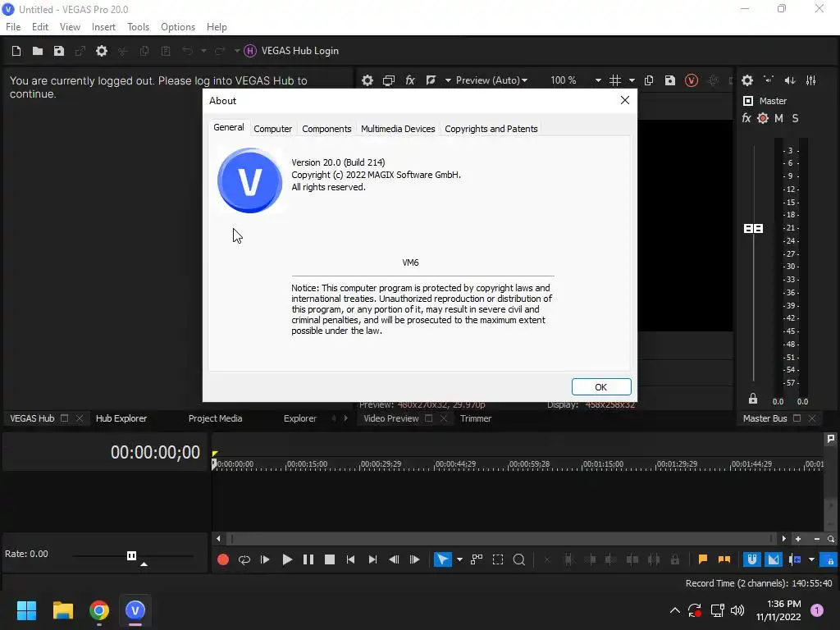The width and height of the screenshot is (840, 630).
Task: Toggle Loop Playback in transport bar
Action: tap(244, 559)
